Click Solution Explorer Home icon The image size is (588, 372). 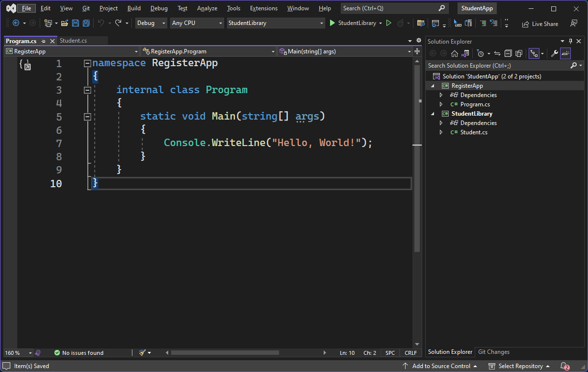tap(455, 53)
